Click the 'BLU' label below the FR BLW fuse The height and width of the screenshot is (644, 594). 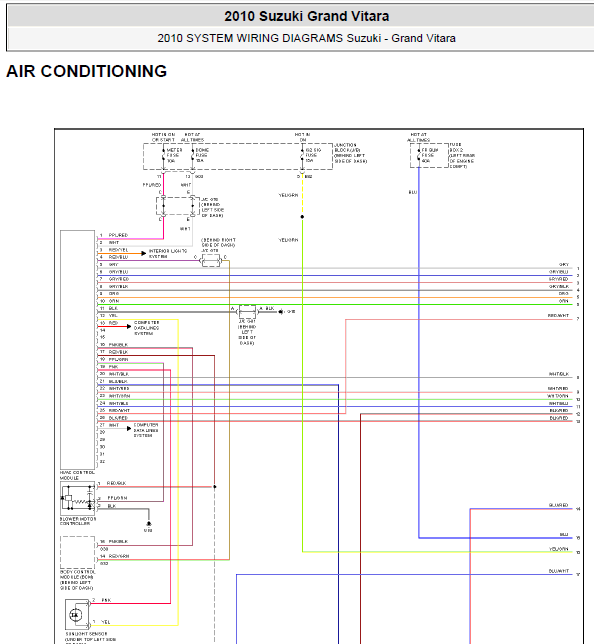tap(412, 192)
